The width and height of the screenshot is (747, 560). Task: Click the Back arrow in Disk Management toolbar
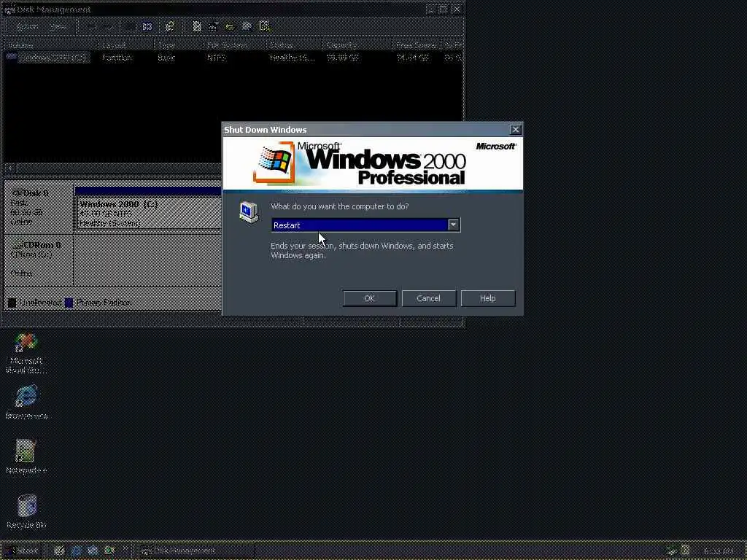92,27
